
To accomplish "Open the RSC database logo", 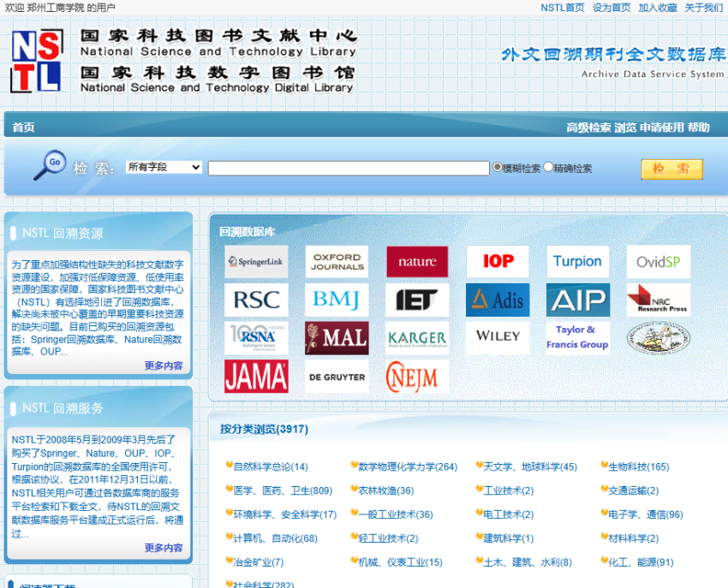I will 256,300.
